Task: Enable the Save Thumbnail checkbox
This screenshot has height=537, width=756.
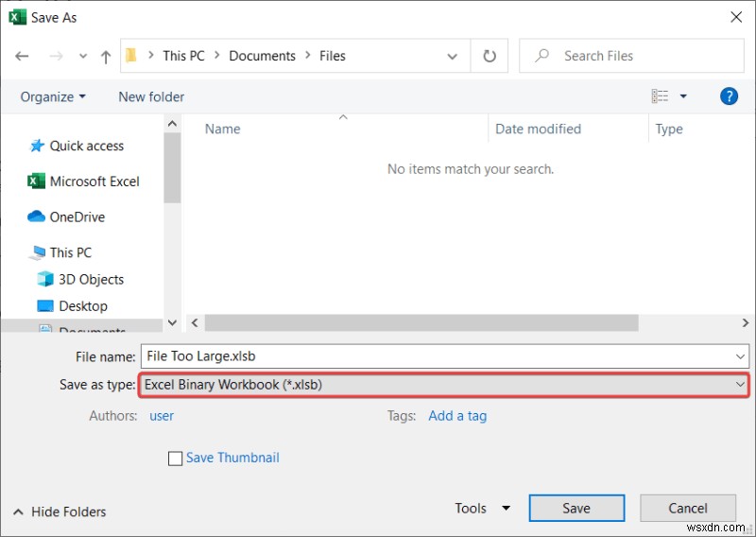Action: 175,458
